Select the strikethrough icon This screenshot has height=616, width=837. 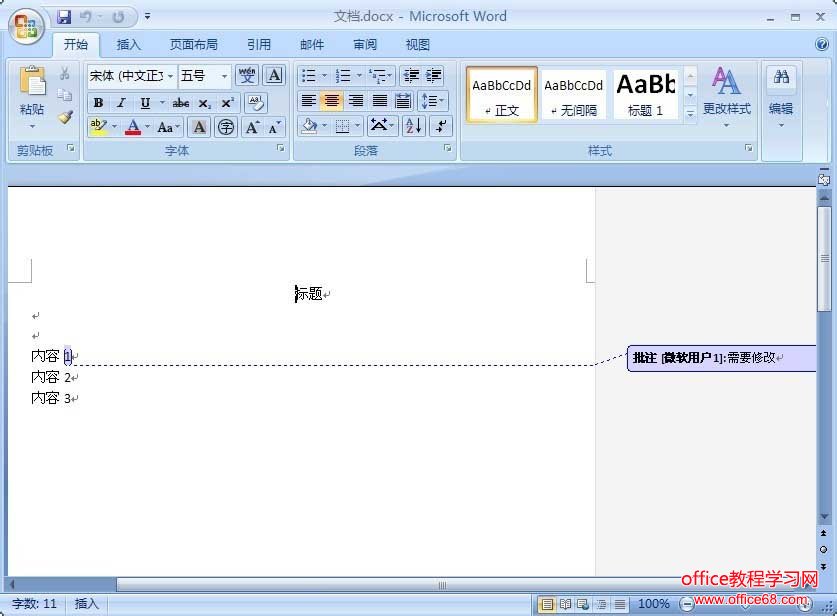[181, 102]
